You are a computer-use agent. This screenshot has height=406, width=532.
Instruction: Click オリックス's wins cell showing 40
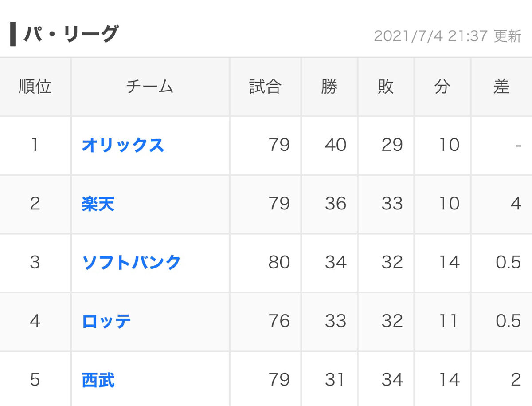[x=335, y=145]
